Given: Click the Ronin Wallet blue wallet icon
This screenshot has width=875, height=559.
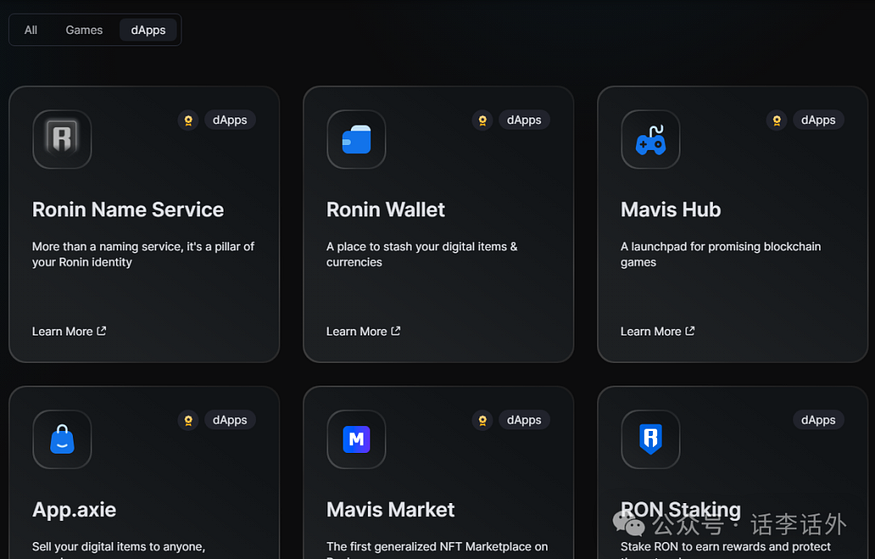Looking at the screenshot, I should (356, 139).
